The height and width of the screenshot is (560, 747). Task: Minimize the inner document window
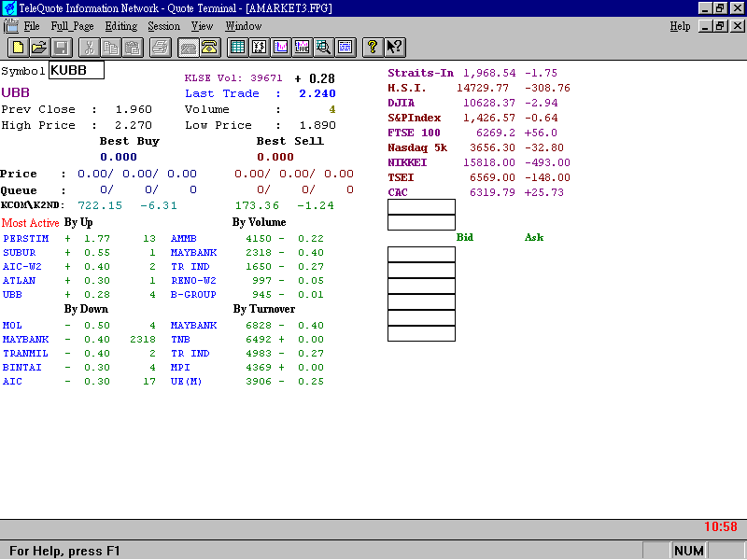pyautogui.click(x=706, y=26)
